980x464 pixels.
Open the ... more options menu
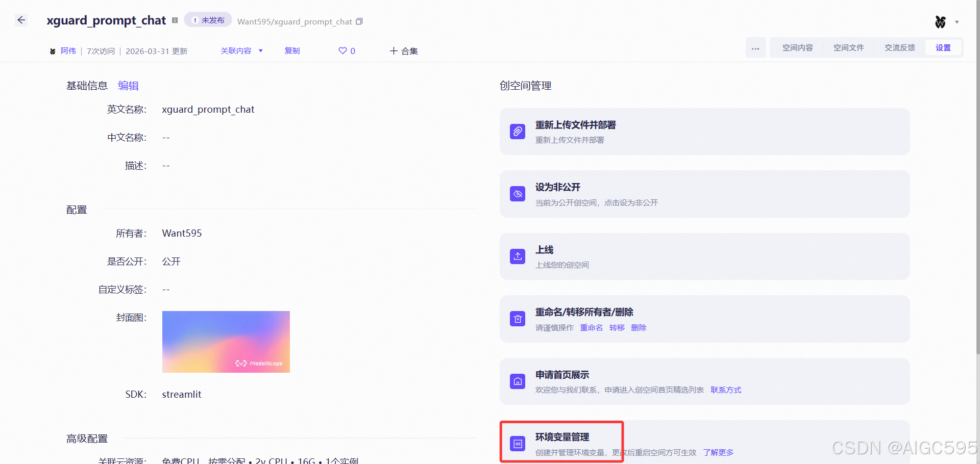755,47
